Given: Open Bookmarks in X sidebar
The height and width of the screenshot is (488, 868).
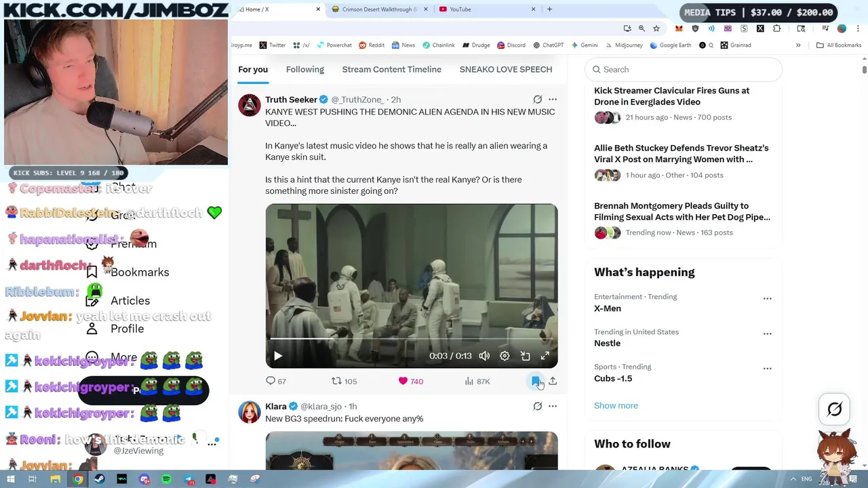Looking at the screenshot, I should click(x=140, y=272).
